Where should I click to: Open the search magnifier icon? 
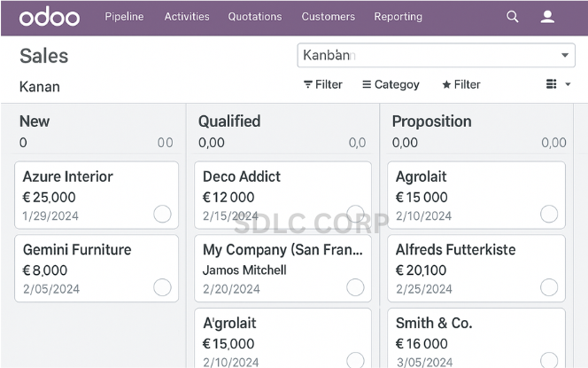[512, 17]
